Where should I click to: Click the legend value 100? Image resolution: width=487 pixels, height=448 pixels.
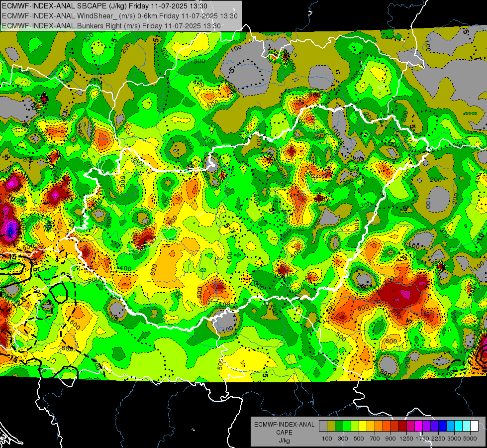[327, 439]
